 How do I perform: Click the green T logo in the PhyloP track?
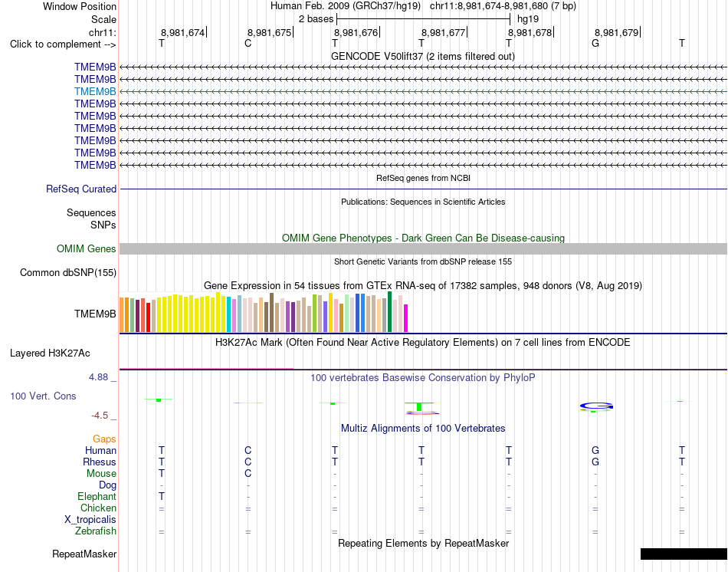(x=419, y=406)
